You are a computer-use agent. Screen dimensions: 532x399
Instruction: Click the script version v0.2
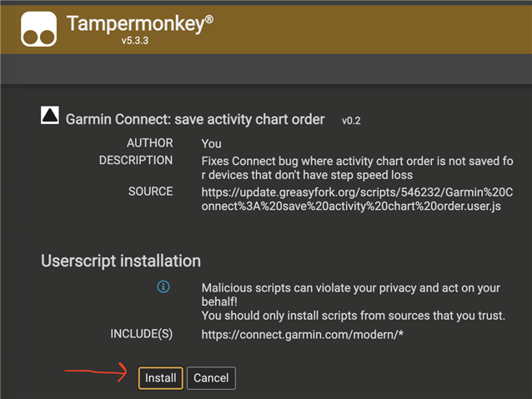(351, 121)
